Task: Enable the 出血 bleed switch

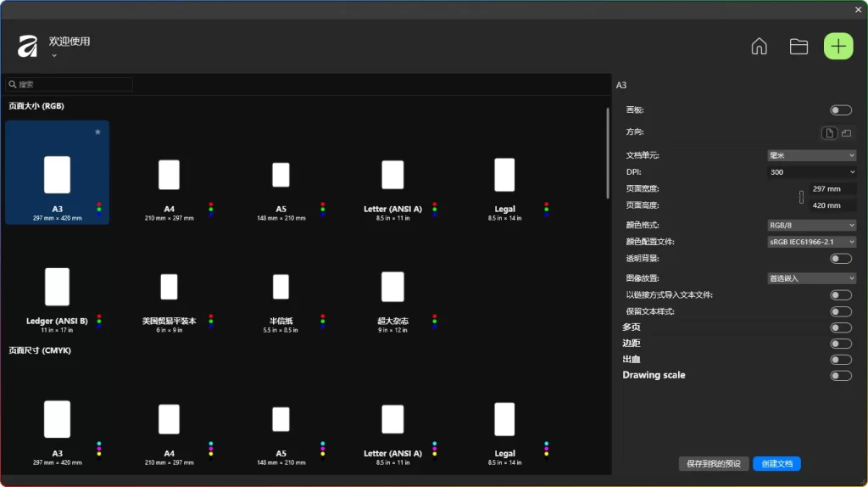Action: point(840,360)
